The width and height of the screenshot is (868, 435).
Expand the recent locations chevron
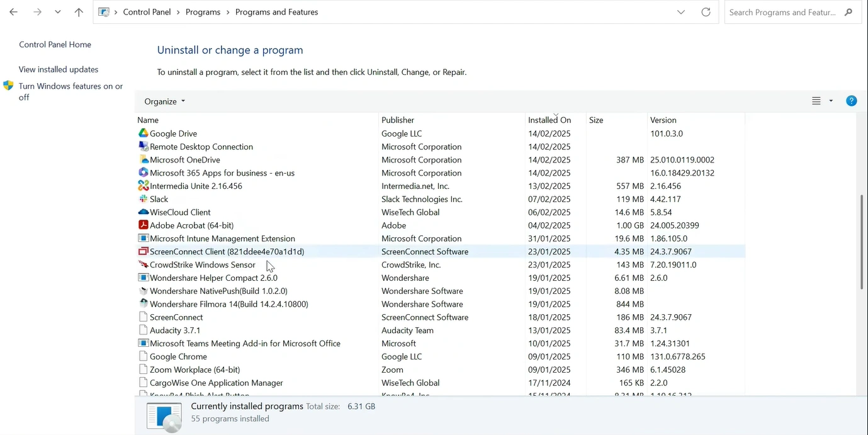click(58, 12)
